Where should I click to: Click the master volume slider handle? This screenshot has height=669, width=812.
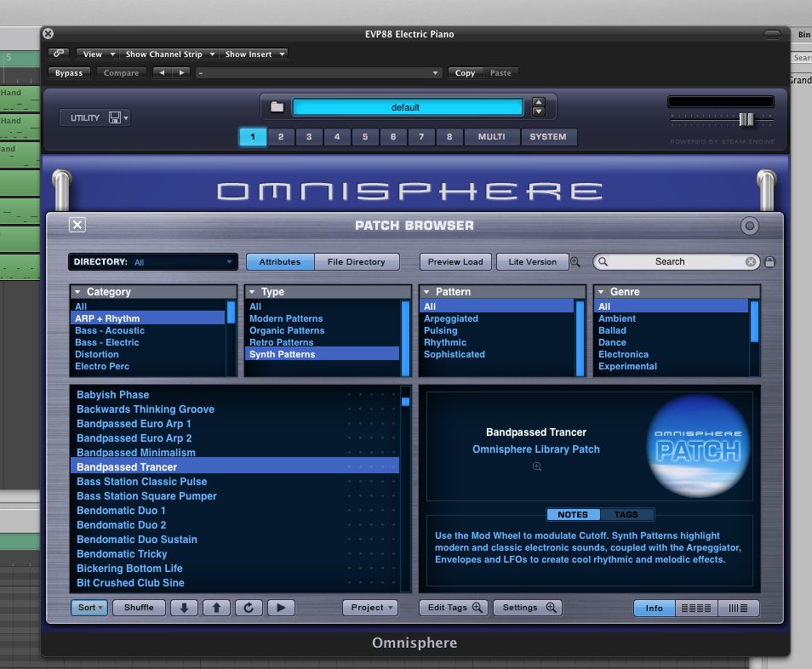click(746, 120)
